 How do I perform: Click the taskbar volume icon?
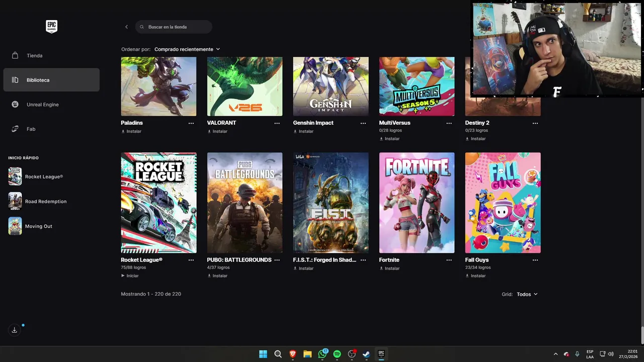click(x=611, y=354)
